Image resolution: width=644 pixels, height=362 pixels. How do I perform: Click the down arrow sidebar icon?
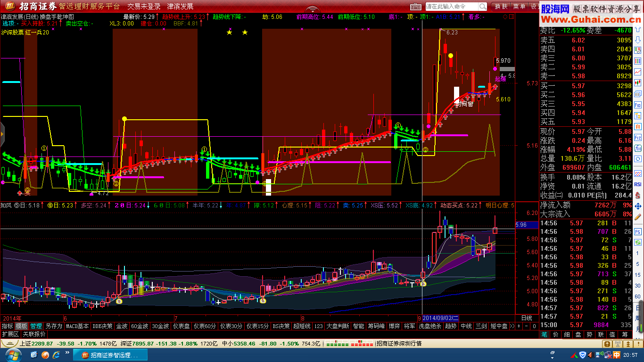click(x=638, y=39)
